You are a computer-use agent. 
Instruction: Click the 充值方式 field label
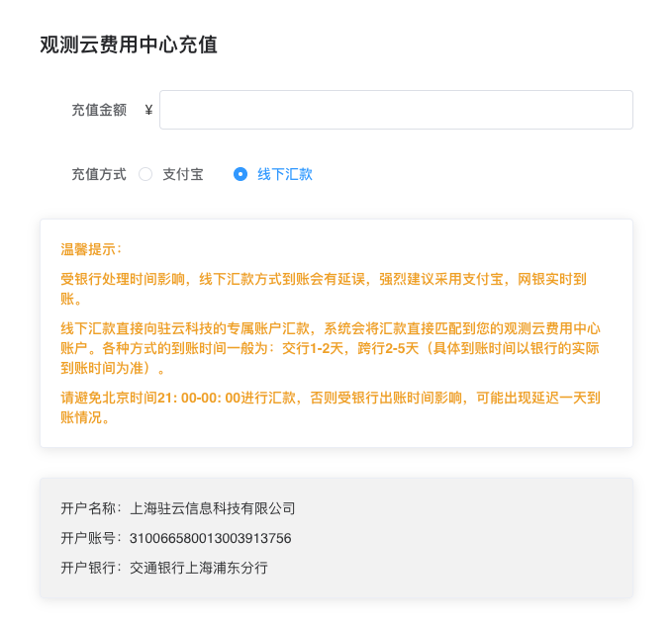(x=99, y=174)
